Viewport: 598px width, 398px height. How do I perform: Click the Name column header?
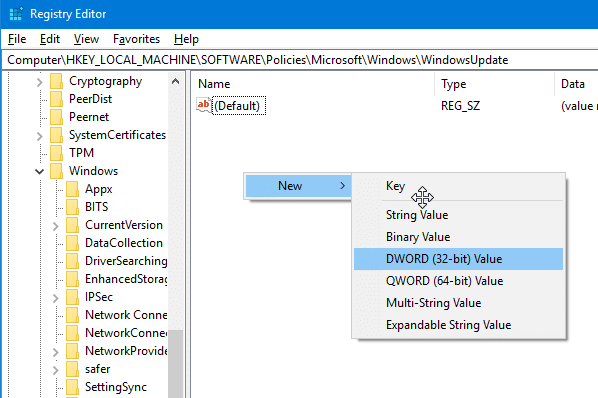(x=313, y=84)
